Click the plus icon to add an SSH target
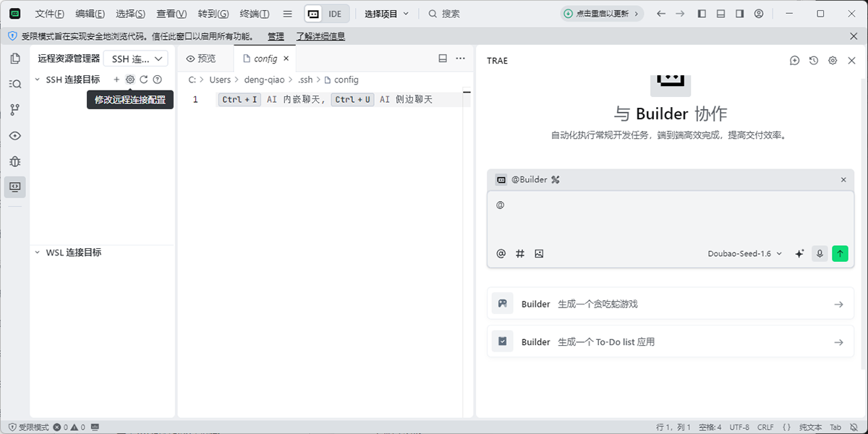The height and width of the screenshot is (434, 868). 116,80
